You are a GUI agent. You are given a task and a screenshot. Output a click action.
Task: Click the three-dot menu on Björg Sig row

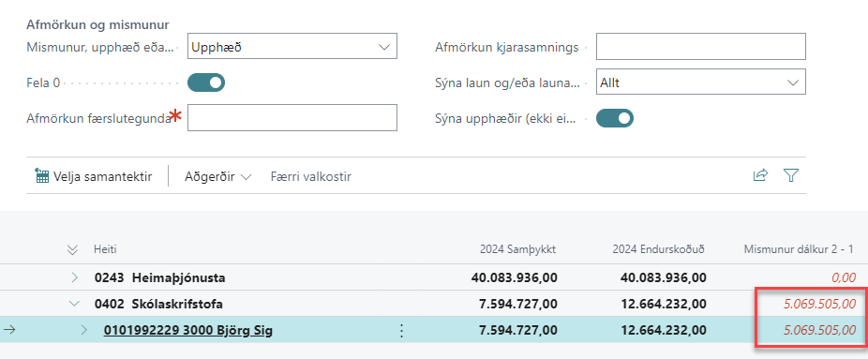coord(402,331)
